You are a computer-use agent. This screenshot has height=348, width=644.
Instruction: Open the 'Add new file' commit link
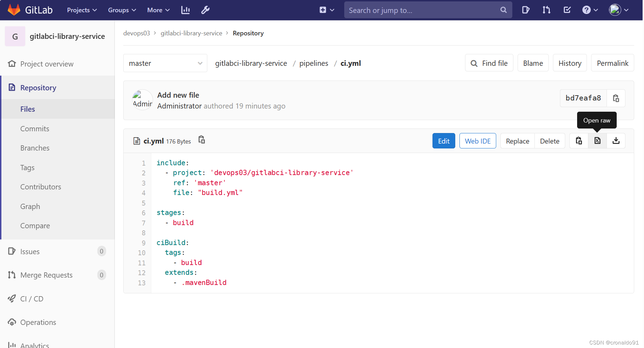click(178, 95)
